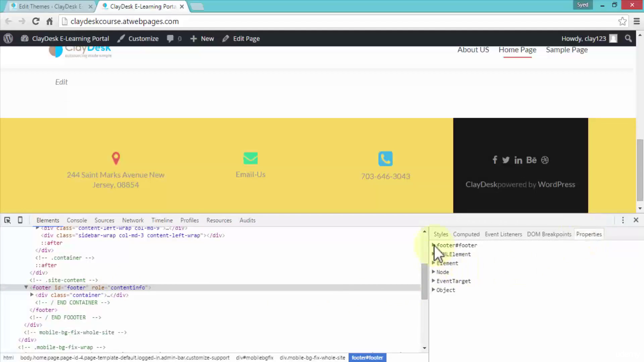Open ClayDesk E-Learning Portal admin menu
The height and width of the screenshot is (362, 644).
tap(65, 39)
